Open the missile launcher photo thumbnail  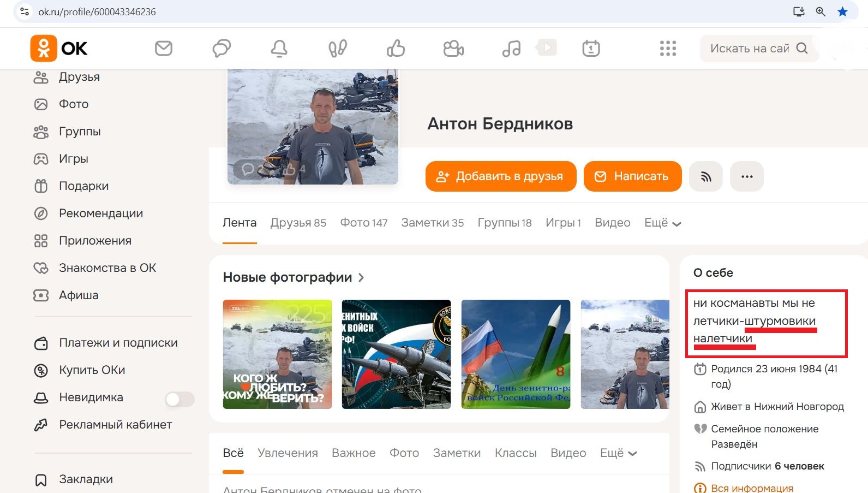[x=396, y=354]
